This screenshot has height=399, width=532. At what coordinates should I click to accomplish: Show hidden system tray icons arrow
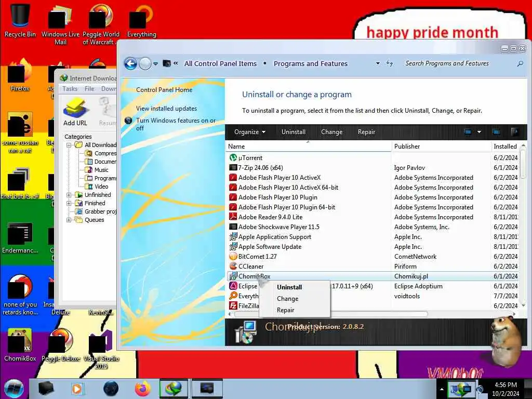click(x=442, y=389)
